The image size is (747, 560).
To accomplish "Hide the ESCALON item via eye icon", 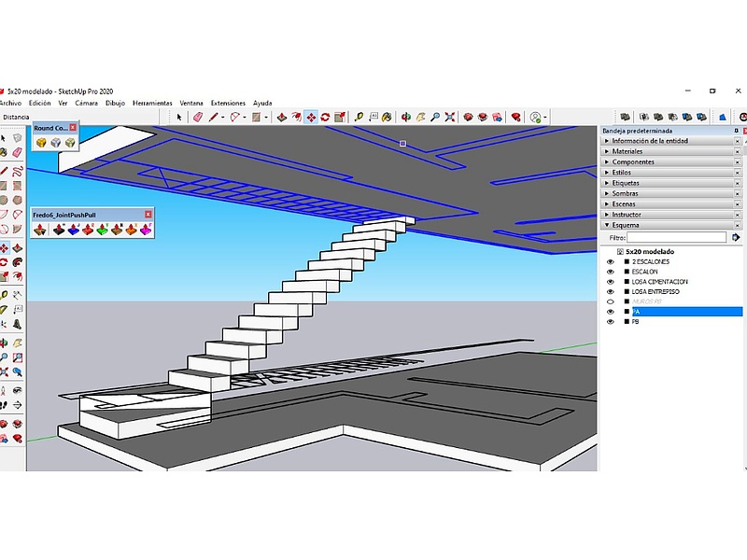I will (x=611, y=272).
